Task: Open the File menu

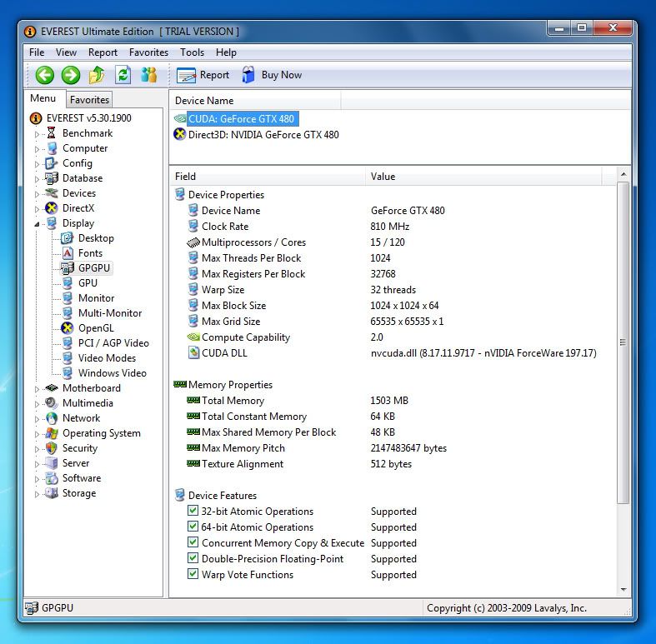Action: 37,52
